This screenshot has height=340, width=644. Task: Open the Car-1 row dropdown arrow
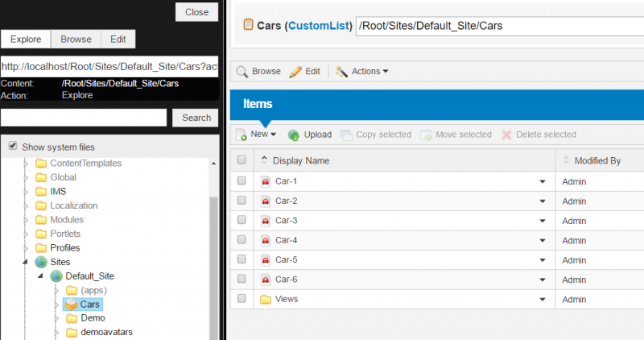pyautogui.click(x=542, y=182)
